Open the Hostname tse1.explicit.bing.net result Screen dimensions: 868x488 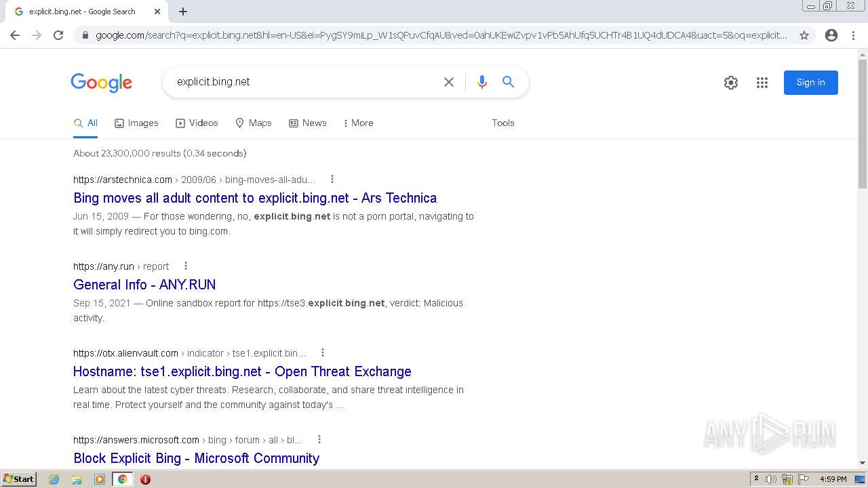click(x=242, y=371)
